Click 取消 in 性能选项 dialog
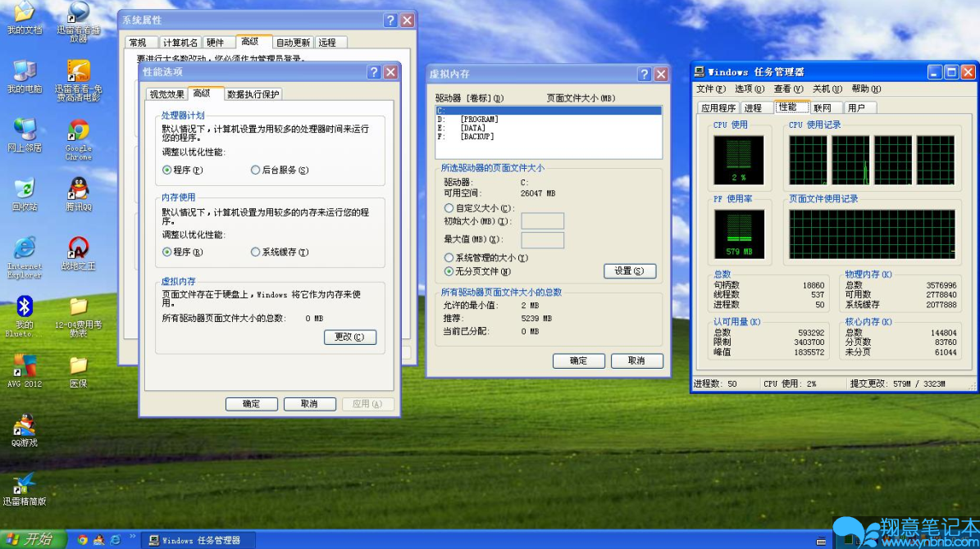The height and width of the screenshot is (549, 980). 309,403
